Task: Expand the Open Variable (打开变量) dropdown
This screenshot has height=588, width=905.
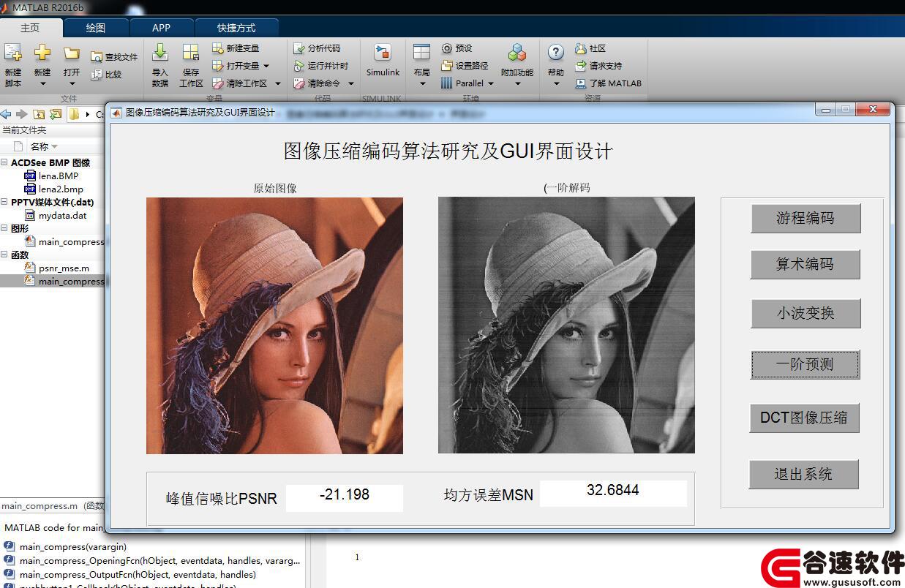Action: click(x=266, y=66)
